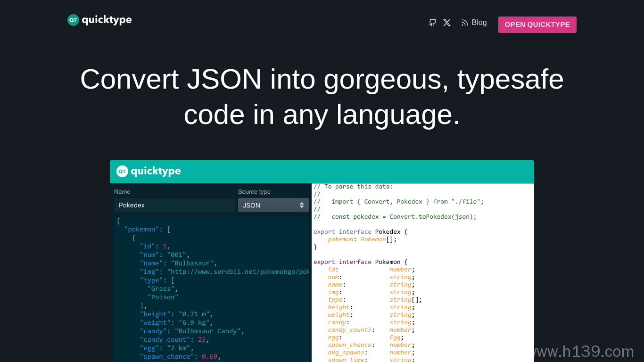Click the '// To parse this data:' comment

pyautogui.click(x=353, y=187)
